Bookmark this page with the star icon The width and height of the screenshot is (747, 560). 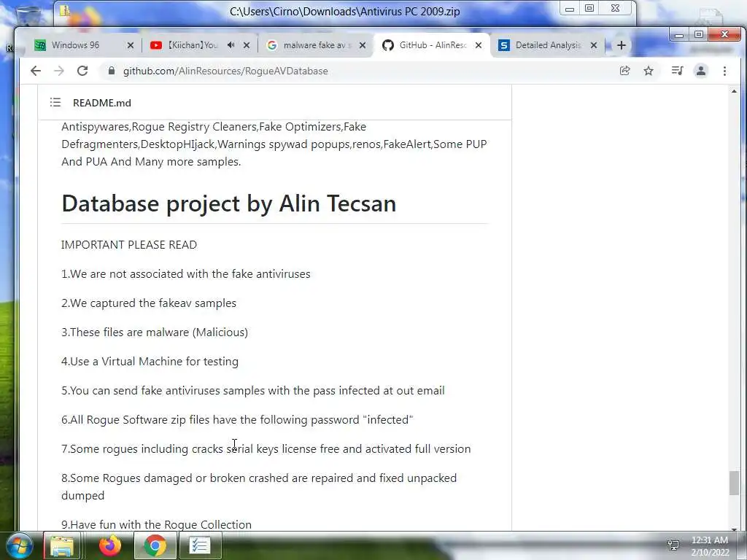[649, 71]
